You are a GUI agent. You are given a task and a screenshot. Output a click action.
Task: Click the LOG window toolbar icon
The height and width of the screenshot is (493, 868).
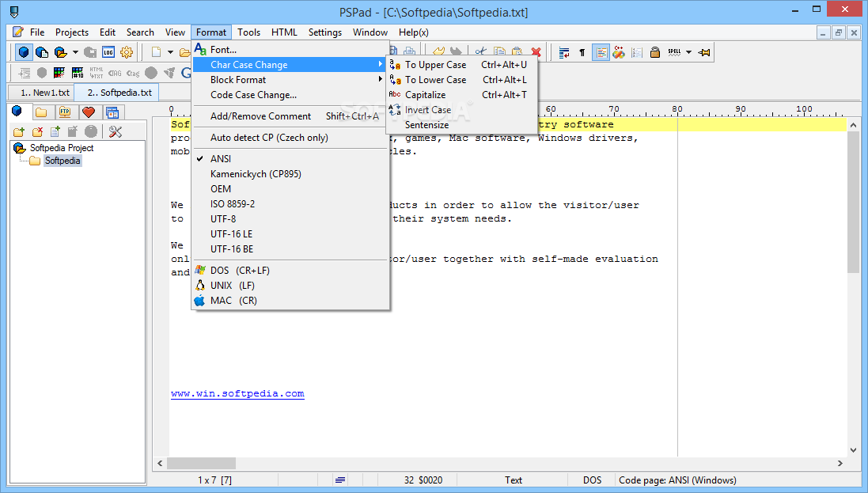[x=108, y=52]
